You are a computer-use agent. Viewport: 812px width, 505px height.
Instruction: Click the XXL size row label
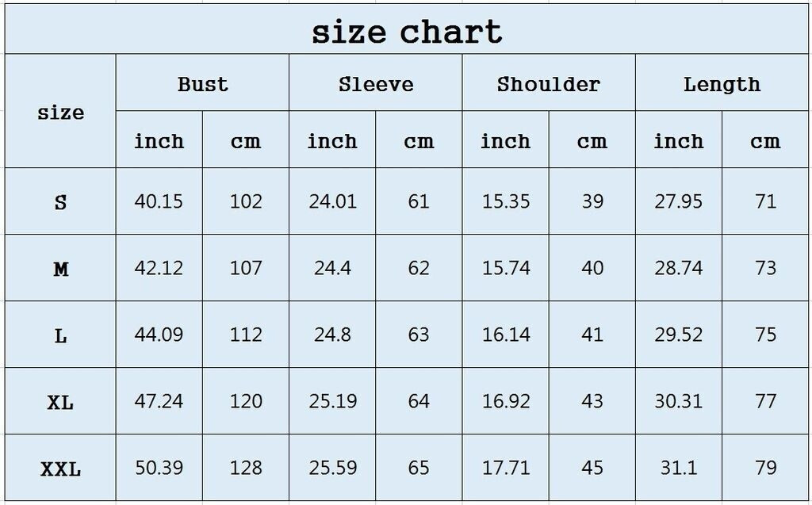pos(60,469)
